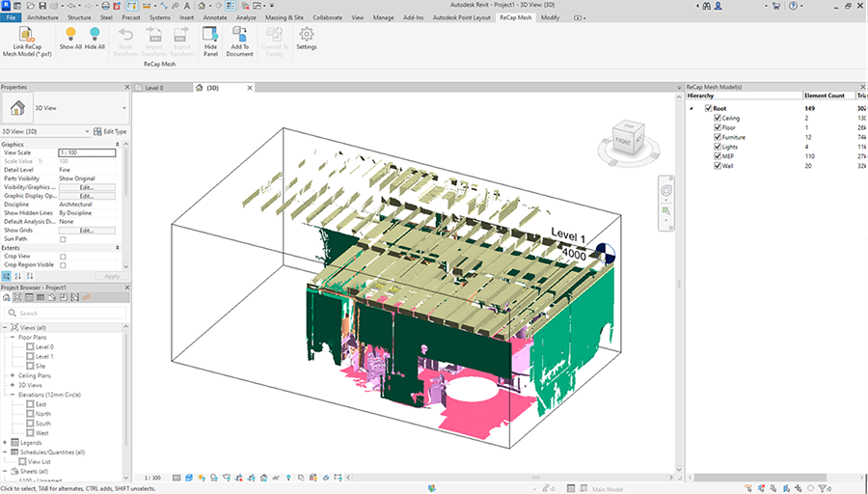Collapse Elevations (12mm Circle) tree node

click(13, 395)
